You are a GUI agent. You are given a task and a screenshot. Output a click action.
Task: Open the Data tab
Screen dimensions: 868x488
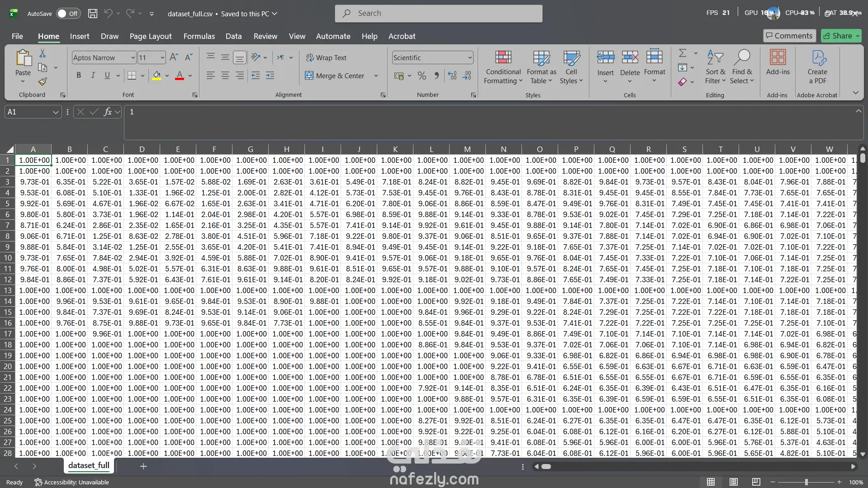(234, 36)
